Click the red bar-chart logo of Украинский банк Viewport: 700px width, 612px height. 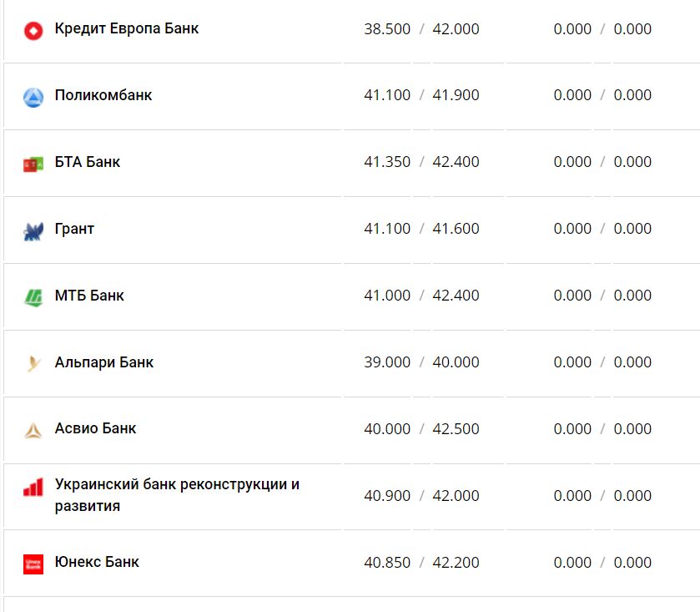pyautogui.click(x=33, y=488)
